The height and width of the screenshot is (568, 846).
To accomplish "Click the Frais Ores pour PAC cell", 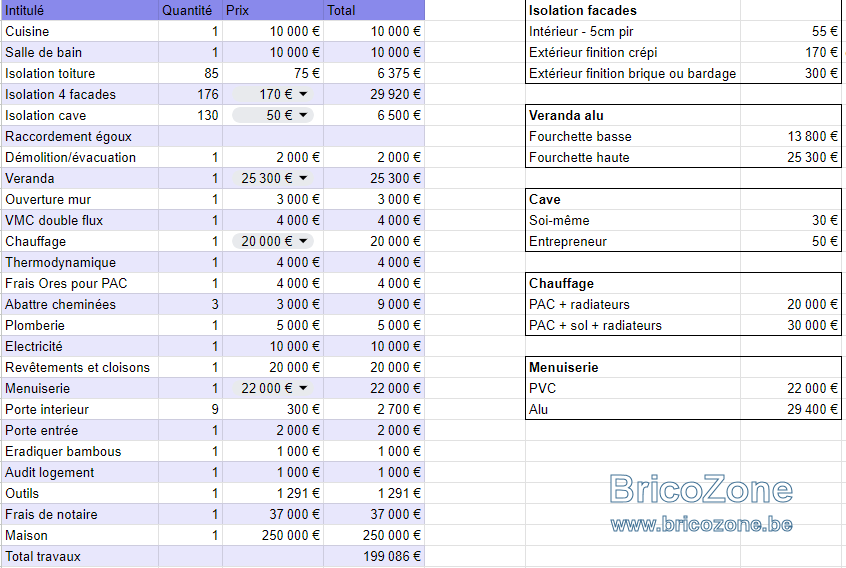I will [x=80, y=284].
